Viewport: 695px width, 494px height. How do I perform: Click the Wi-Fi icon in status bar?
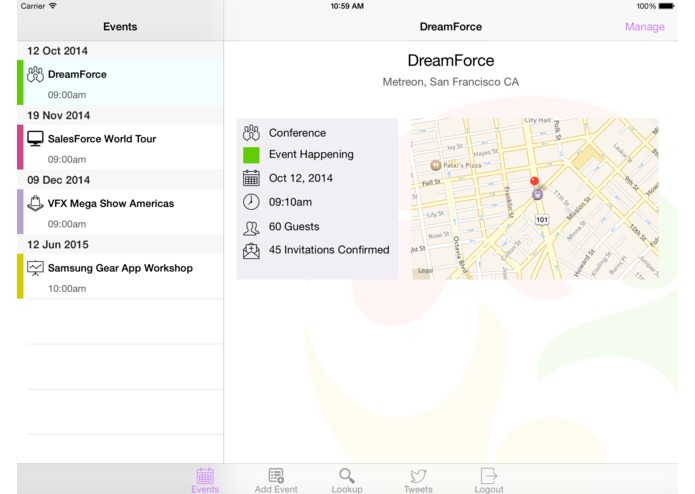tap(53, 6)
